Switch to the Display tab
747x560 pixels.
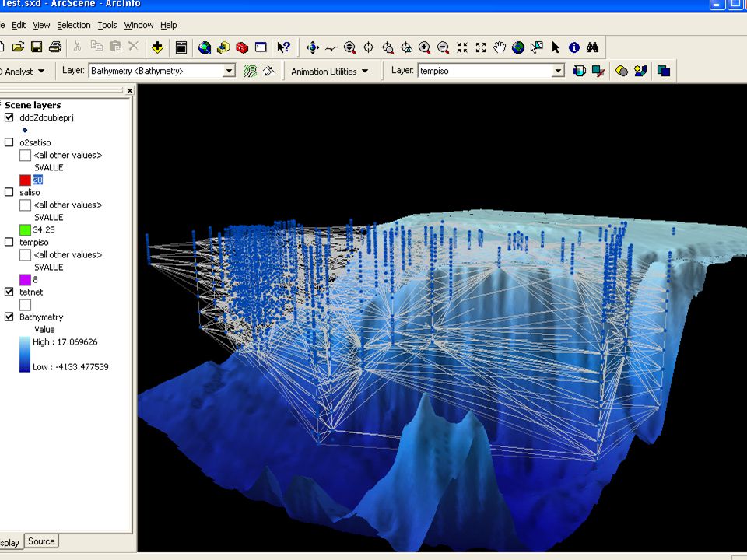click(x=10, y=542)
